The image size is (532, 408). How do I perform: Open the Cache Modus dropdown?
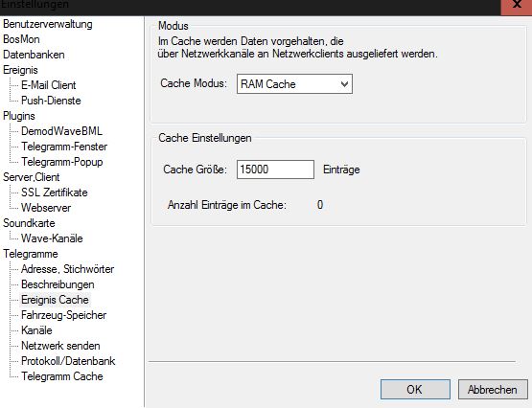point(294,84)
